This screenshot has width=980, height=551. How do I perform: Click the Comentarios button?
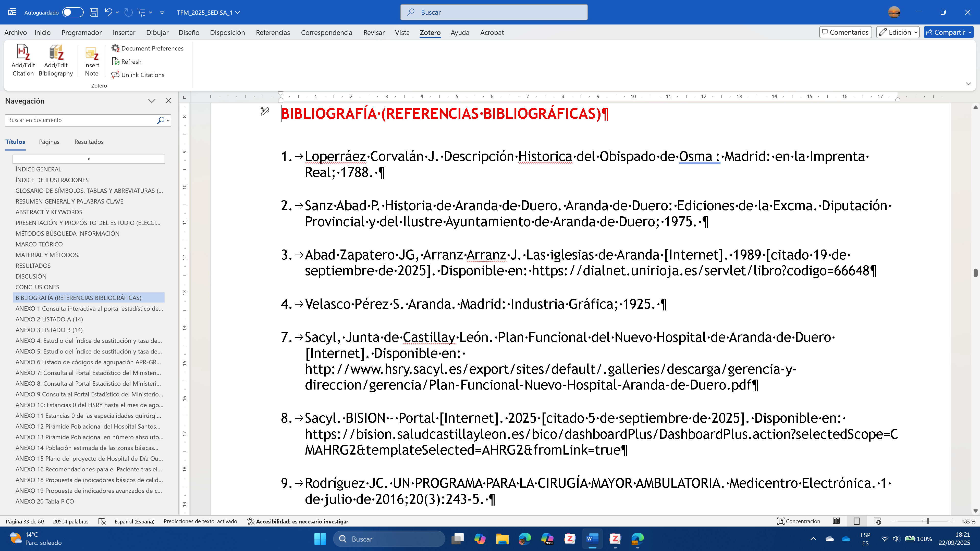pos(845,32)
